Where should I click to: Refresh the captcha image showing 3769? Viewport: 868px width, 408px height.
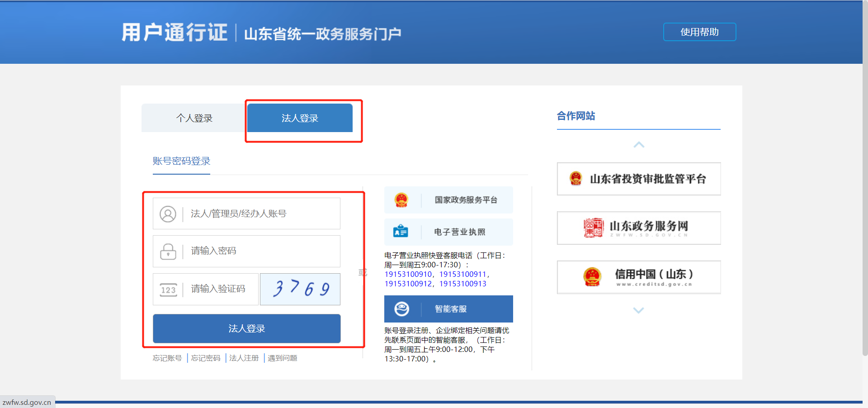(x=300, y=289)
